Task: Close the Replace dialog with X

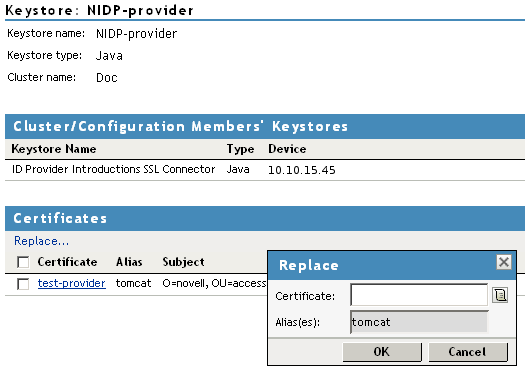Action: 504,262
